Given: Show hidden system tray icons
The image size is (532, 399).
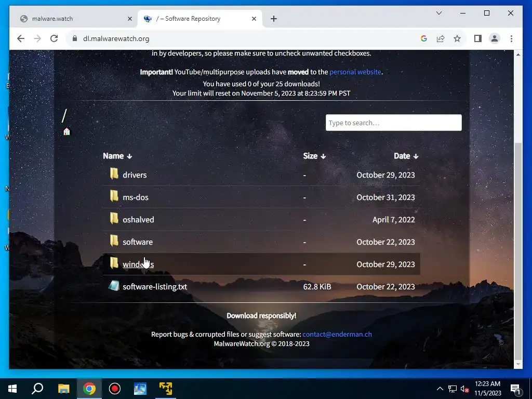Looking at the screenshot, I should tap(440, 389).
